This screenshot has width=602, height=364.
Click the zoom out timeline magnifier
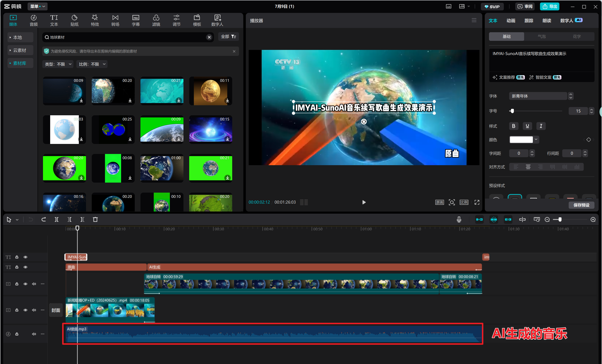(x=547, y=220)
